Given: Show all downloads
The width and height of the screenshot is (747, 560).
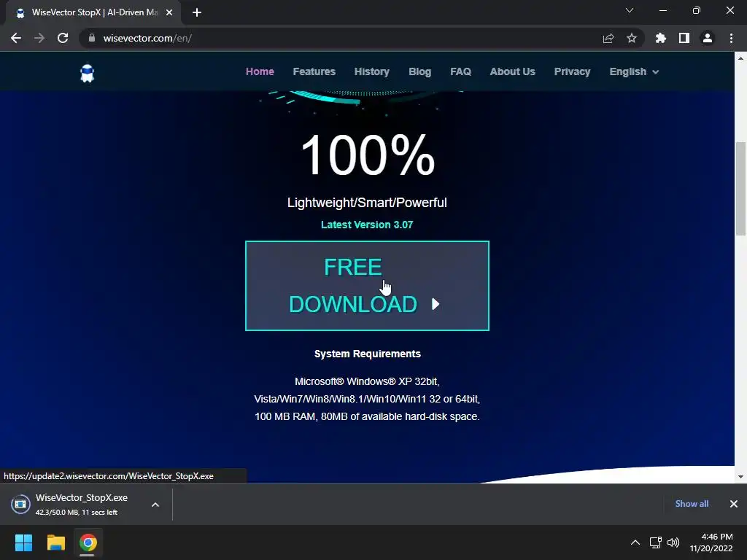Looking at the screenshot, I should pyautogui.click(x=692, y=504).
